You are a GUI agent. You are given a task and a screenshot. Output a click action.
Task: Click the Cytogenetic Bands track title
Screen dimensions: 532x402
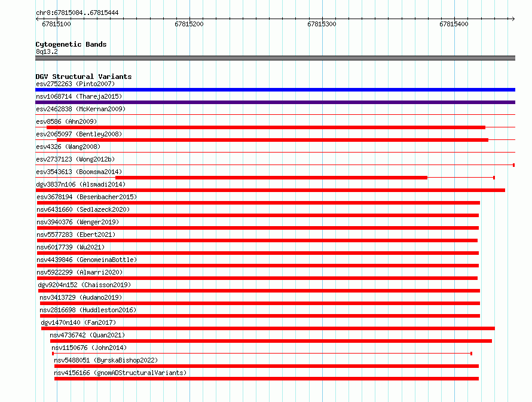tap(71, 44)
